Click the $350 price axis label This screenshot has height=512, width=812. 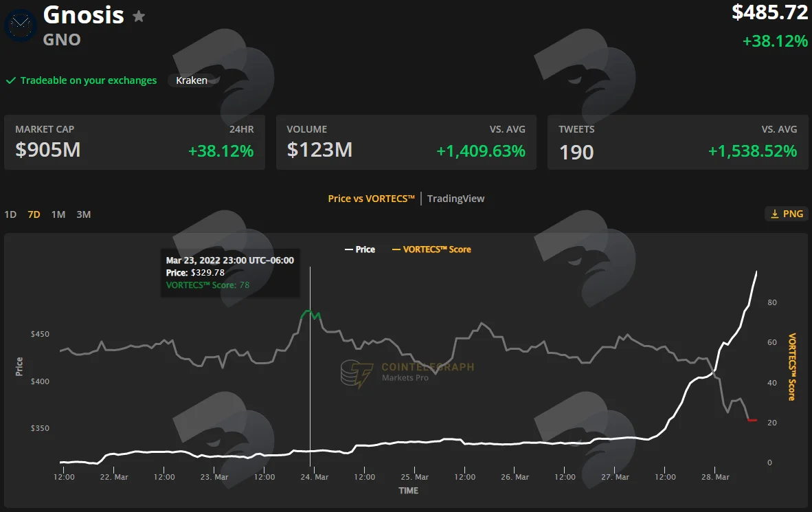[40, 428]
